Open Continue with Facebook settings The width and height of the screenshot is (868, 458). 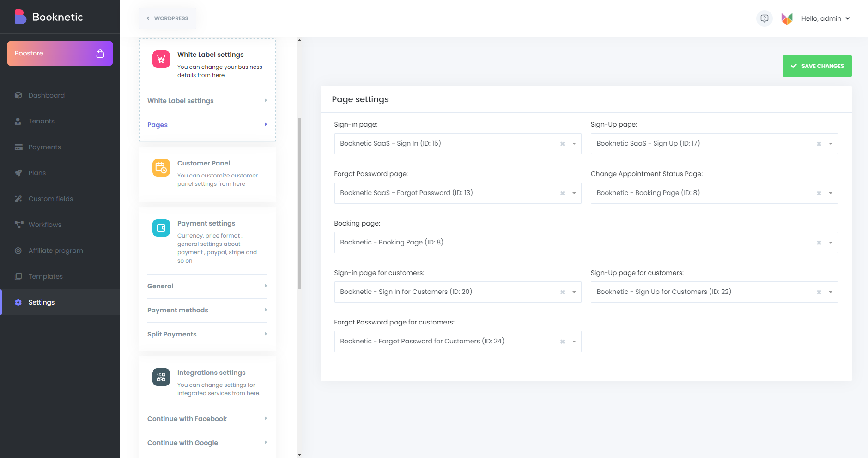(x=207, y=419)
